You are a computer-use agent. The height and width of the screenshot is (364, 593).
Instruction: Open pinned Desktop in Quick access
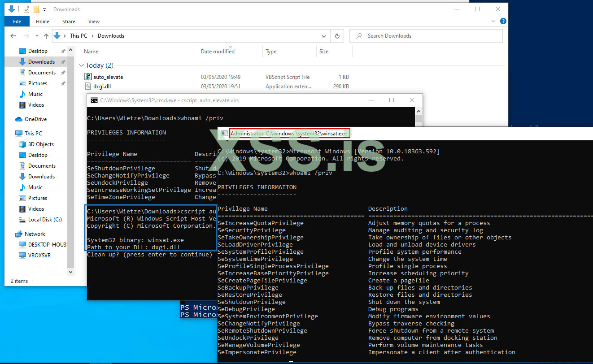tap(38, 51)
